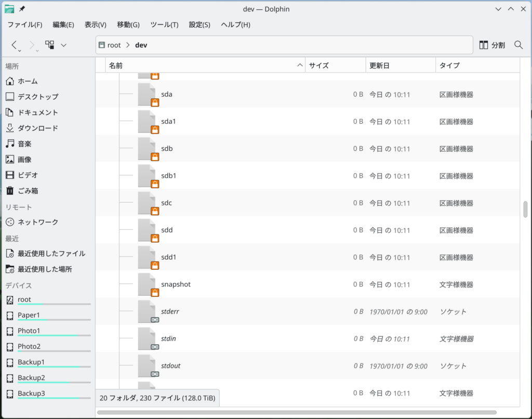The image size is (532, 419).
Task: Open ダウンロード folder from sidebar
Action: [37, 128]
